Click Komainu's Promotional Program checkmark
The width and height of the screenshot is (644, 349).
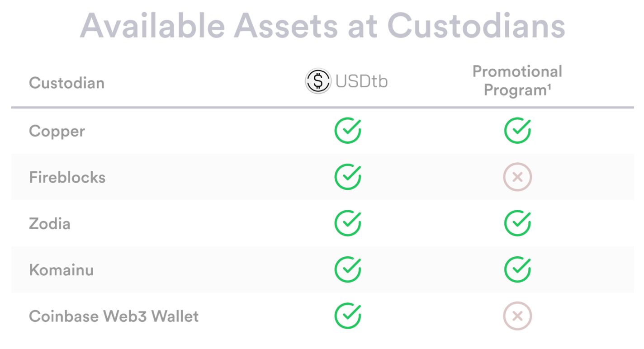pyautogui.click(x=517, y=269)
